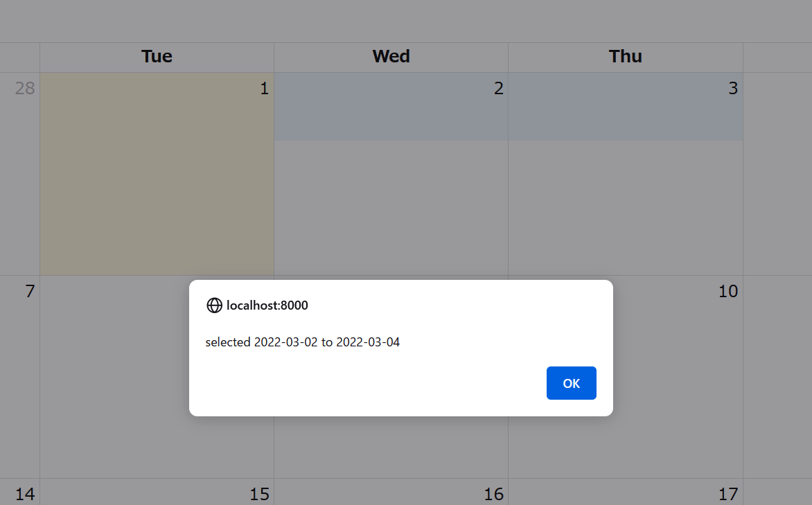The height and width of the screenshot is (505, 812).
Task: Click the blue selection highlight on Wednesday 2
Action: tap(391, 107)
